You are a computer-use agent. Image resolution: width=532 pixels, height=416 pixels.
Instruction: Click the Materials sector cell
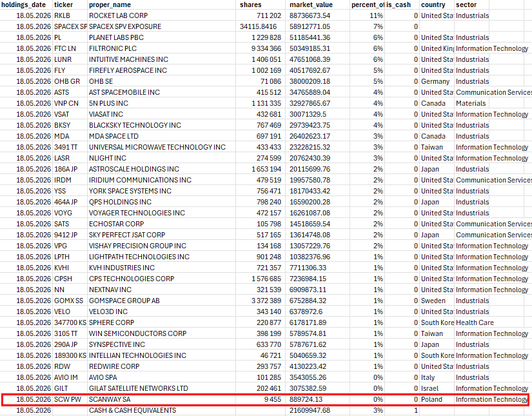click(471, 103)
